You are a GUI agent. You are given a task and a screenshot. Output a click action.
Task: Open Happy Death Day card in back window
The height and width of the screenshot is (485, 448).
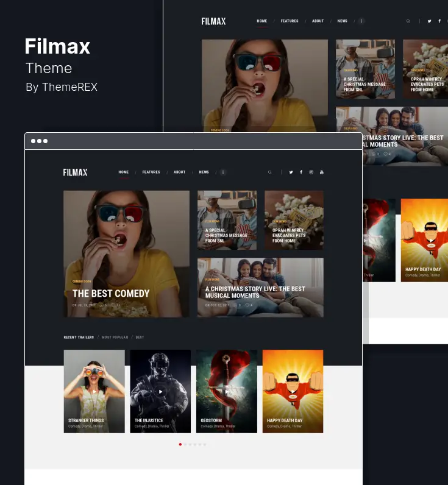(424, 240)
